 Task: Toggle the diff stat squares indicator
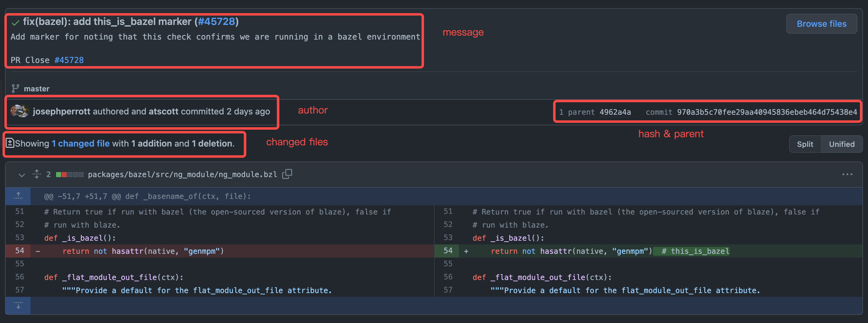pyautogui.click(x=70, y=175)
